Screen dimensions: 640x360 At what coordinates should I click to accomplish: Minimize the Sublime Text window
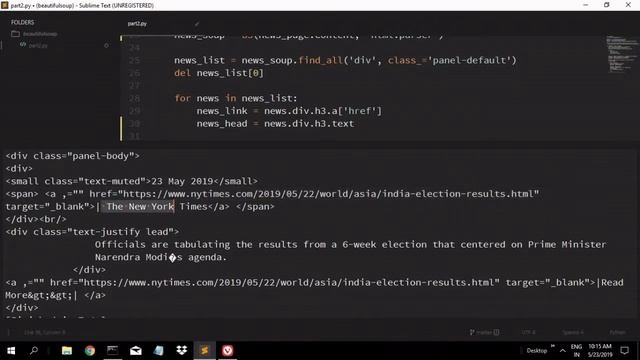(x=586, y=5)
